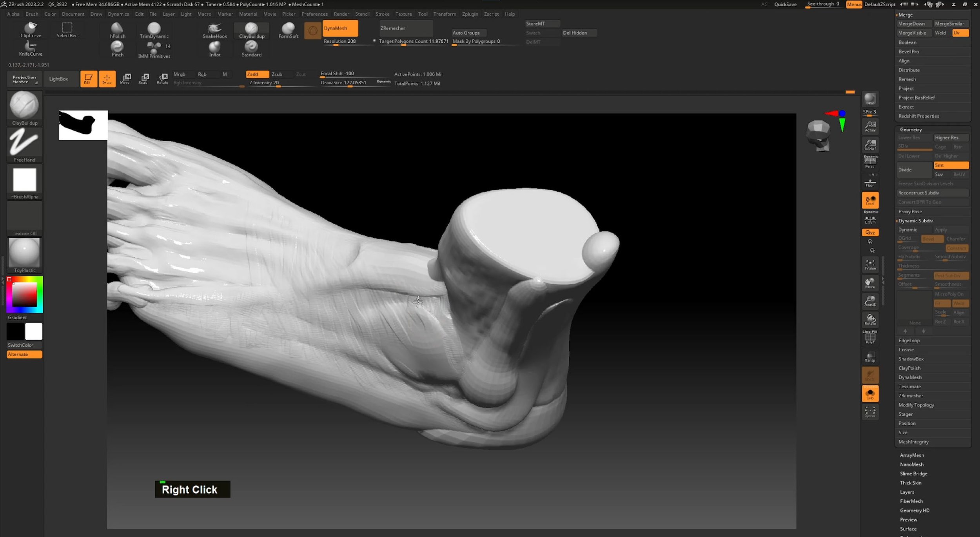Toggle Persp perspective view button
This screenshot has height=537, width=980.
(870, 162)
